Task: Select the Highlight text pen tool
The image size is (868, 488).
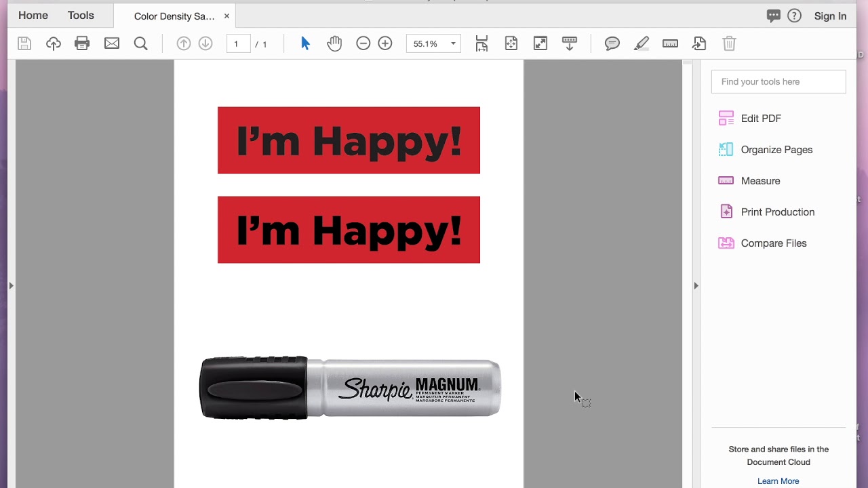Action: [x=642, y=43]
